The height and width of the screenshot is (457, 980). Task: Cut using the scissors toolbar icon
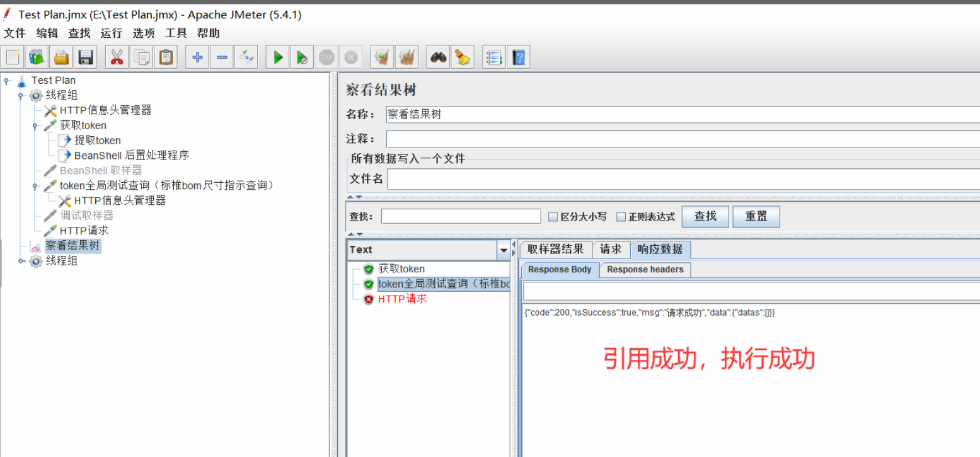(x=117, y=57)
